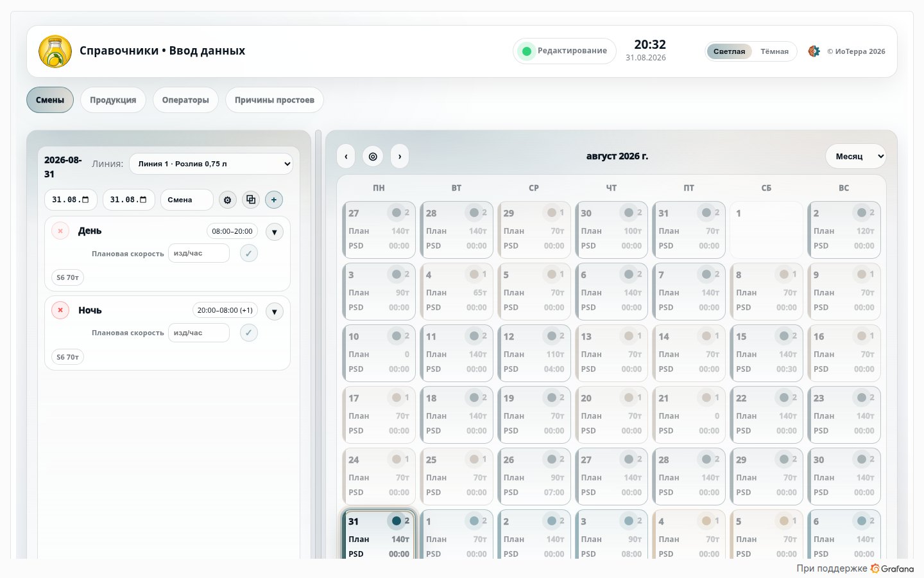The image size is (924, 578).
Task: Delete the День shift with red X
Action: point(60,231)
